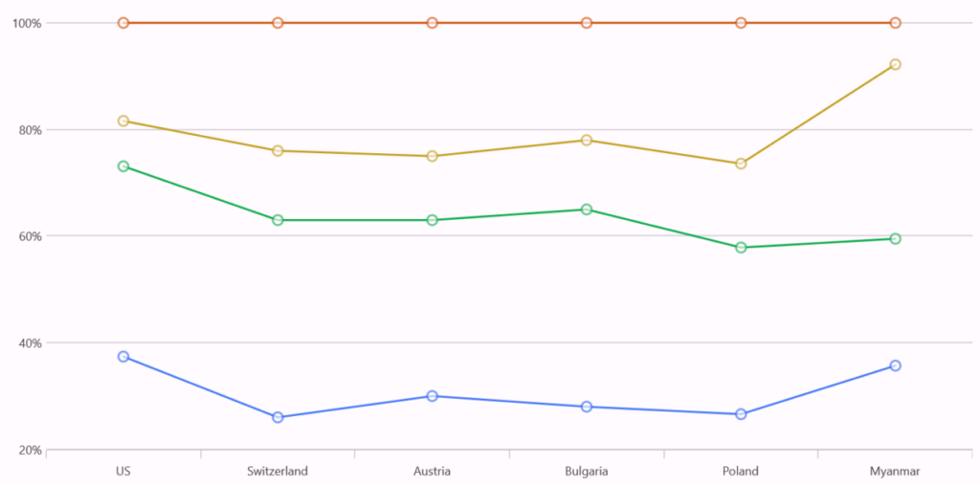Screen dimensions: 980x486
Task: Click the orange marker for Myanmar
Action: (895, 23)
